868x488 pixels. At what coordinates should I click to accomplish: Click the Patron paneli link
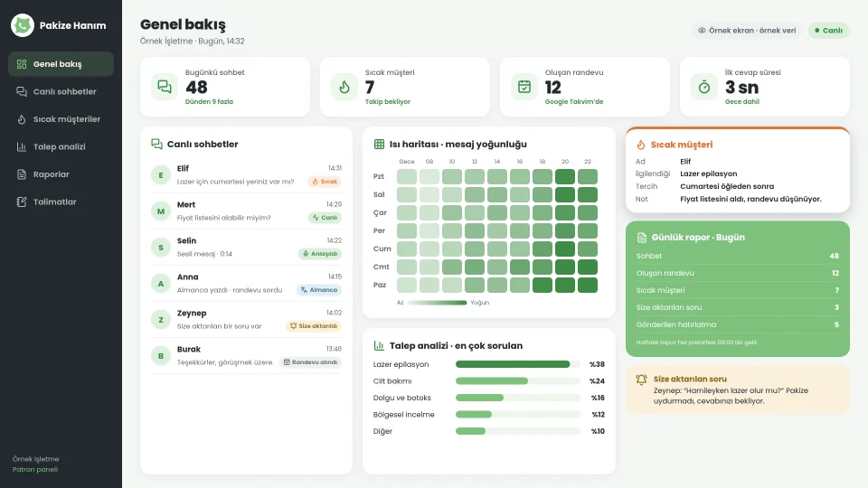35,470
